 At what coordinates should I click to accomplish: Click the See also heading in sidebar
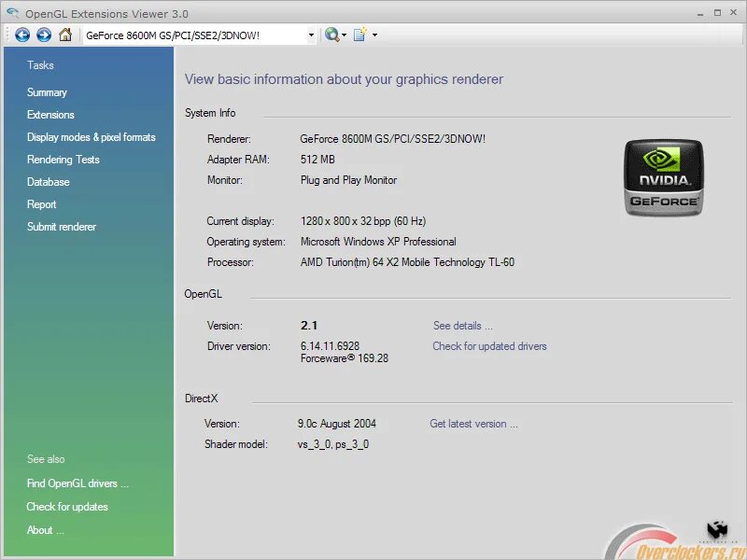[46, 459]
